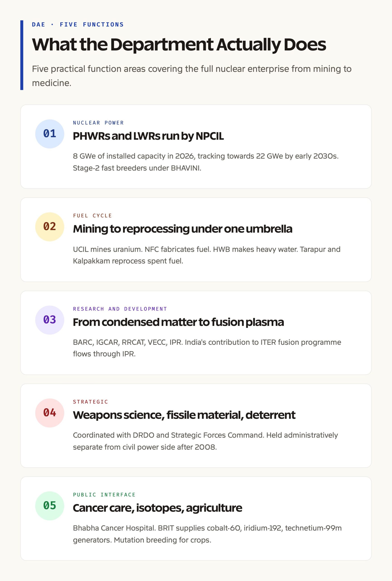The image size is (392, 581).
Task: Click the UCIL mines uranium description text
Action: tap(207, 255)
